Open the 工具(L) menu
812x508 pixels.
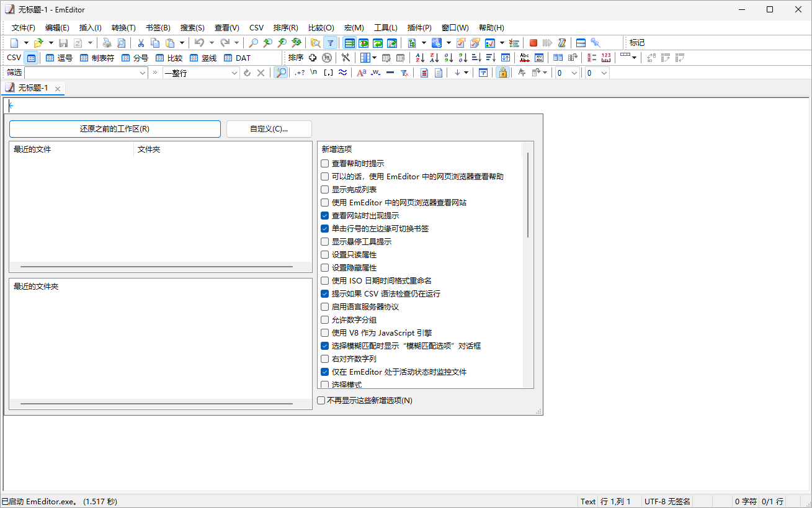[386, 28]
